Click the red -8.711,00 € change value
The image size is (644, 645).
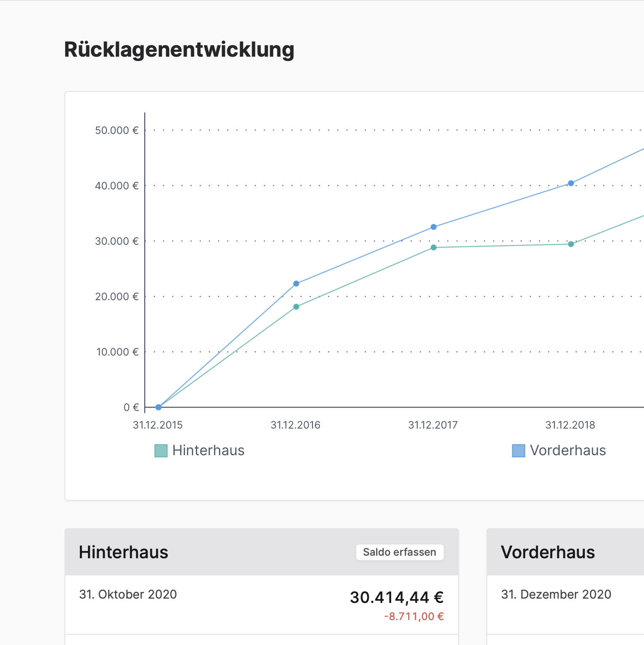tap(414, 617)
